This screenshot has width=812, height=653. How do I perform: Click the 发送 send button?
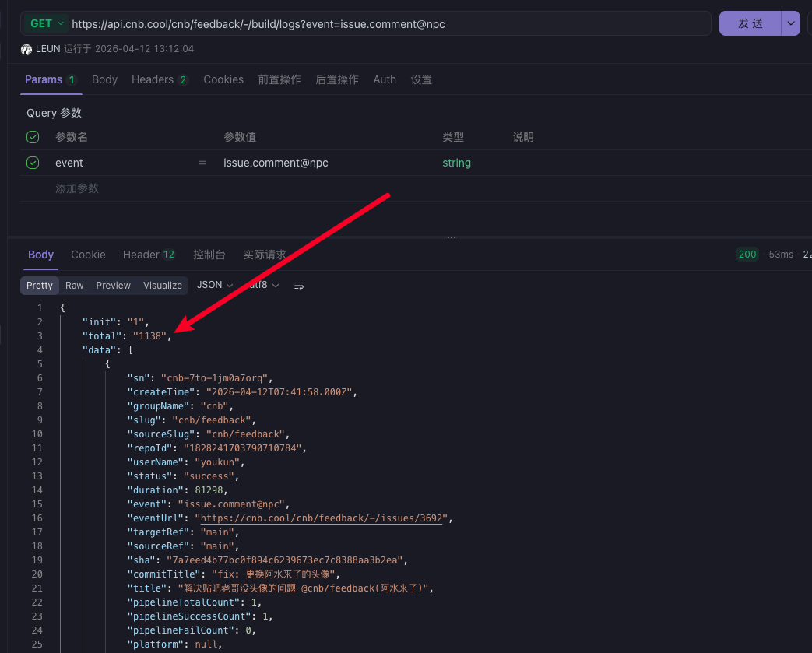(x=750, y=23)
